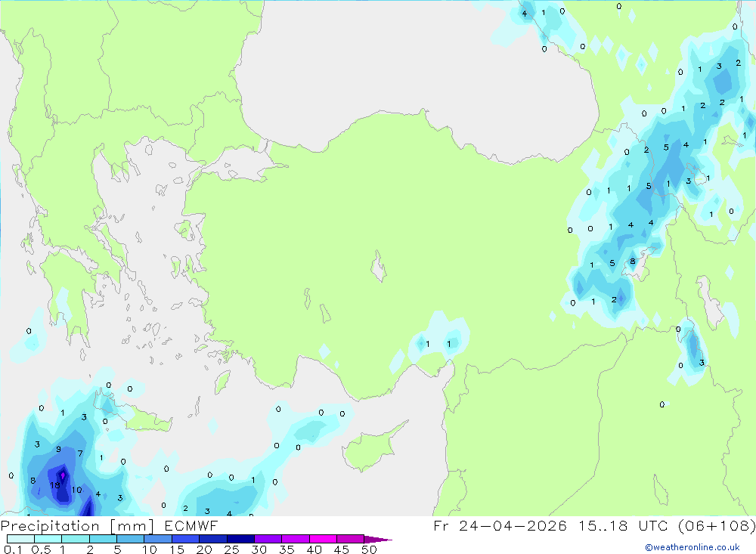The width and height of the screenshot is (756, 554).
Task: Click the map value '7' southwest of Crete
Action: (x=80, y=453)
